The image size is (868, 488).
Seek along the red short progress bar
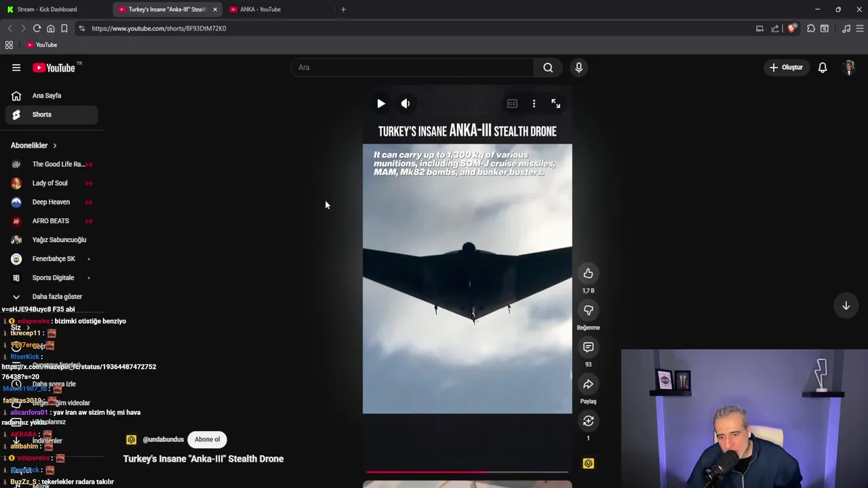point(467,472)
